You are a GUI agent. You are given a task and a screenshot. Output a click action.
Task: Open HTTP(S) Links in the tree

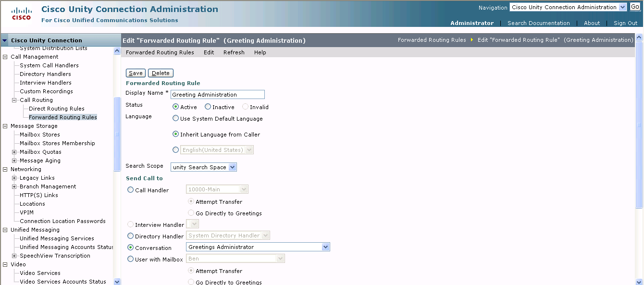tap(39, 195)
